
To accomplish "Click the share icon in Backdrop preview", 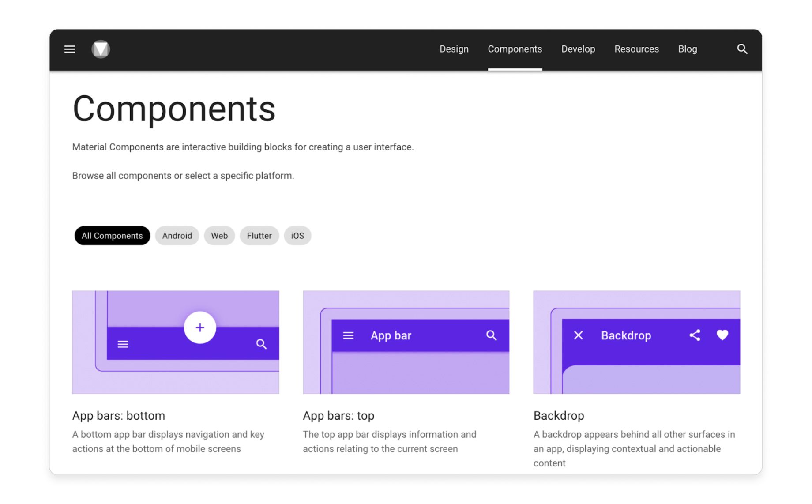I will coord(695,335).
